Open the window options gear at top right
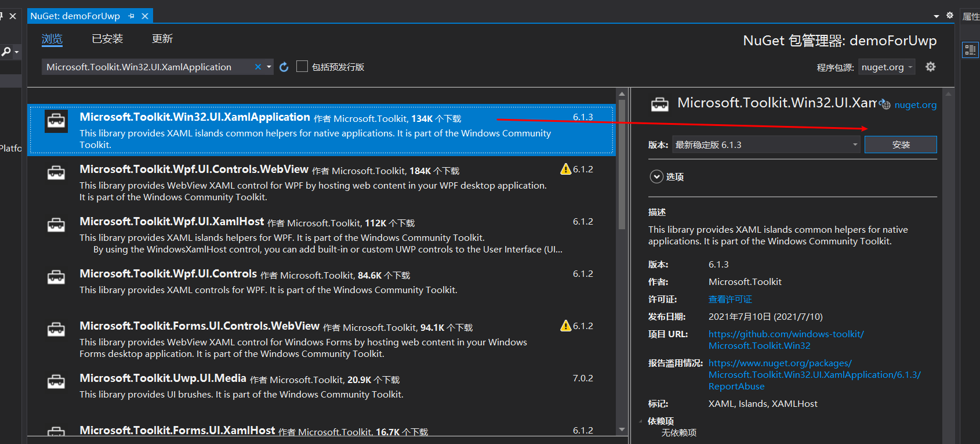The image size is (980, 444). pos(950,16)
